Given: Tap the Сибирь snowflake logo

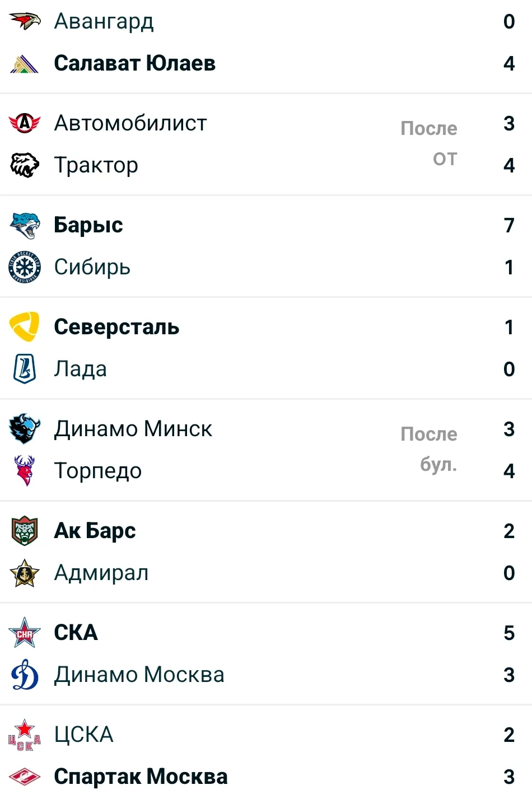Looking at the screenshot, I should tap(25, 267).
